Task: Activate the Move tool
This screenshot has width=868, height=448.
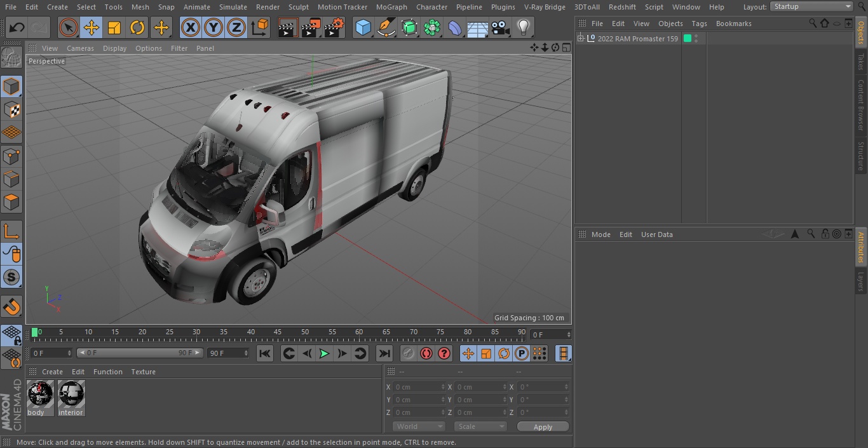Action: [92, 28]
